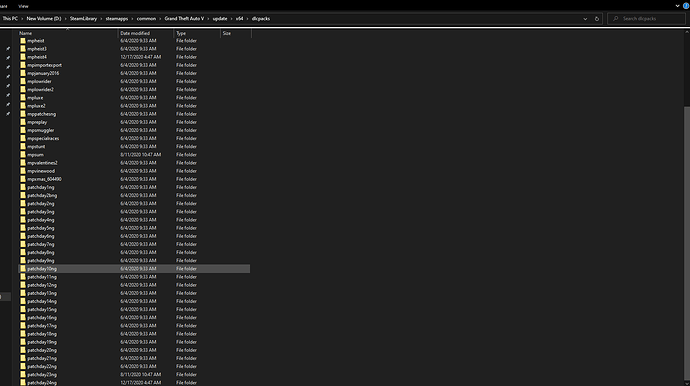Select the mpvinewood folder icon

coord(23,171)
